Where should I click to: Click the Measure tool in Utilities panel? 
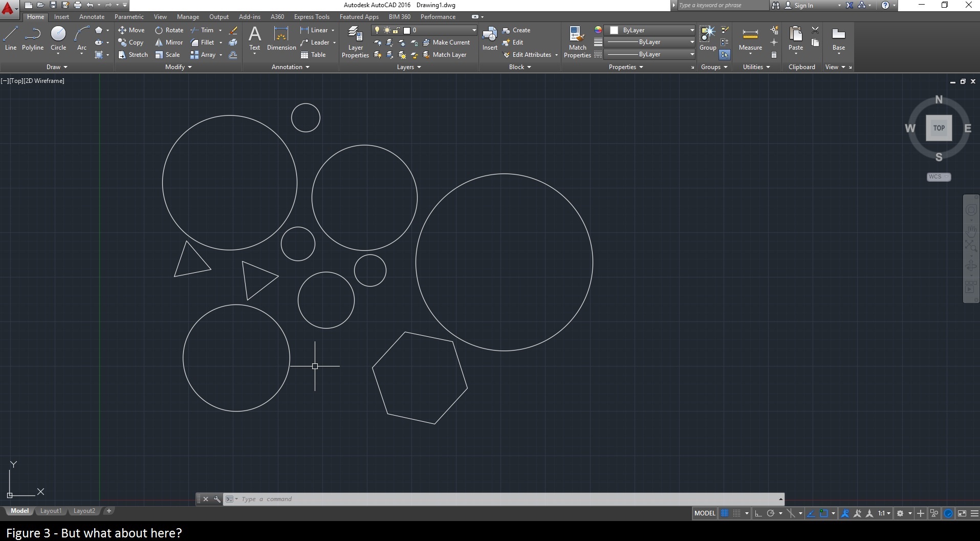click(750, 37)
